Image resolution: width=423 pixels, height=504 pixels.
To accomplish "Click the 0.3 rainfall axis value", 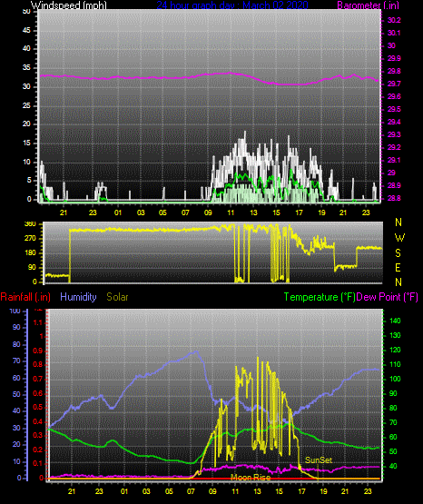I will [x=38, y=435].
